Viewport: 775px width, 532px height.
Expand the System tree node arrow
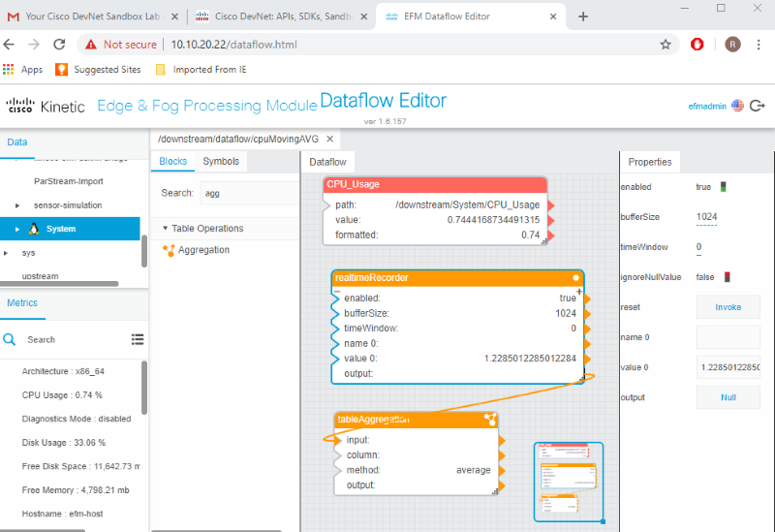coord(17,229)
